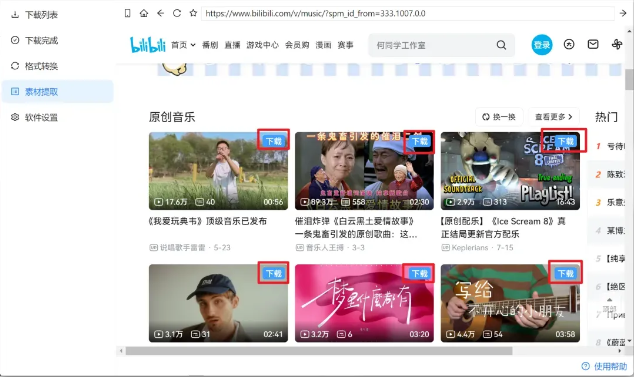The image size is (634, 377).
Task: Go back with the left arrow icon
Action: (161, 13)
